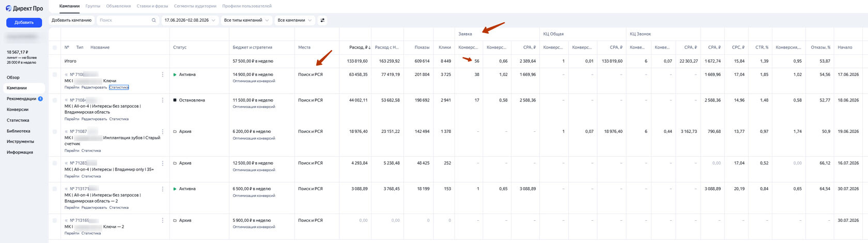Click Перейти under Интересы без запросов campaign
868x243 pixels.
(x=72, y=119)
